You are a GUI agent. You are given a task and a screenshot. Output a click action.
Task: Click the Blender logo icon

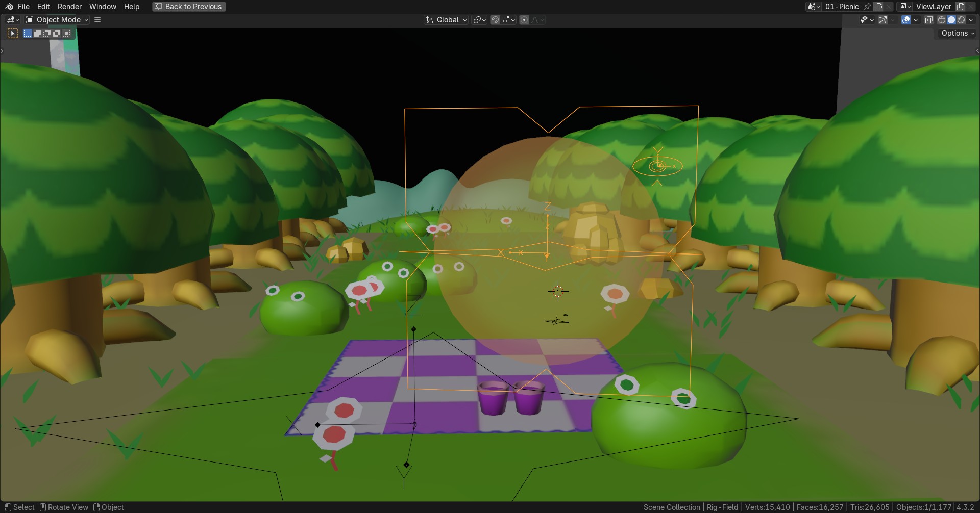click(x=9, y=7)
